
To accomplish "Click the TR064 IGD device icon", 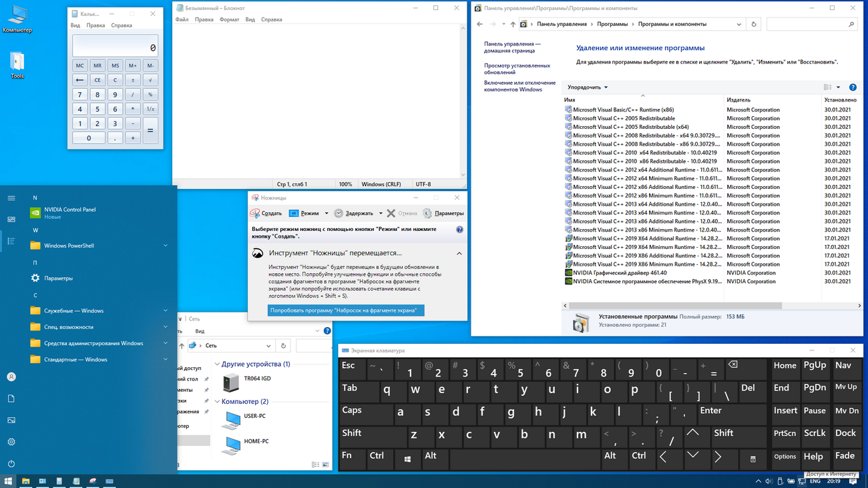I will tap(231, 383).
